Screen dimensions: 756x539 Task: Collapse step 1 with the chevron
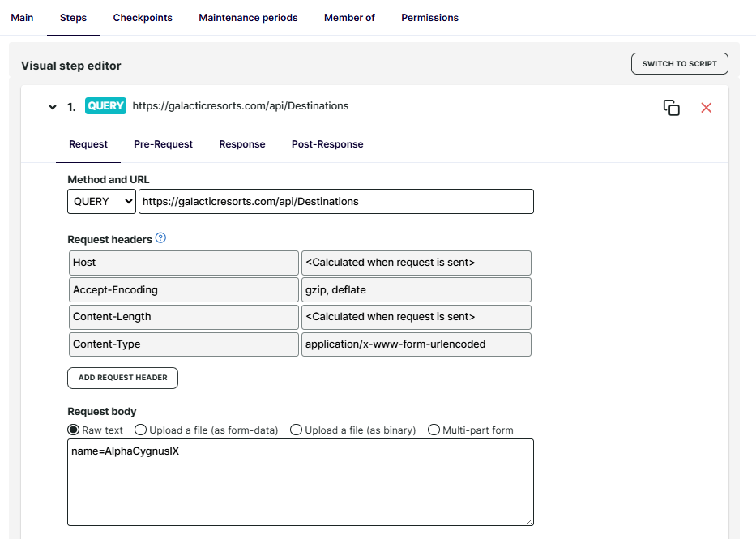53,107
